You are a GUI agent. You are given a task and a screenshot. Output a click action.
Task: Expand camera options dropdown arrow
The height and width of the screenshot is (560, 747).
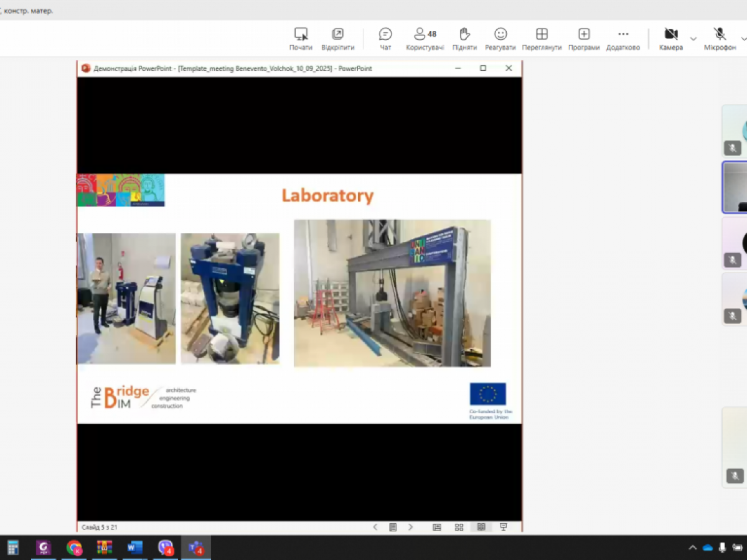pyautogui.click(x=693, y=39)
